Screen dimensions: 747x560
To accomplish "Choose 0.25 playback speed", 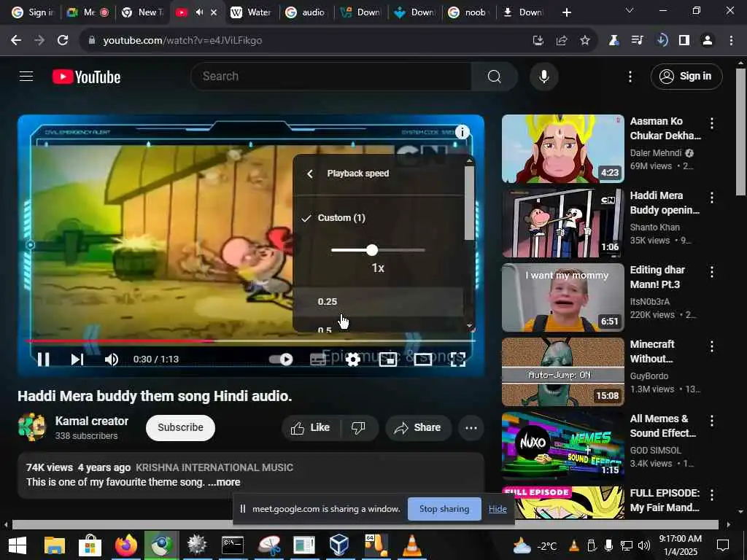I will (378, 301).
